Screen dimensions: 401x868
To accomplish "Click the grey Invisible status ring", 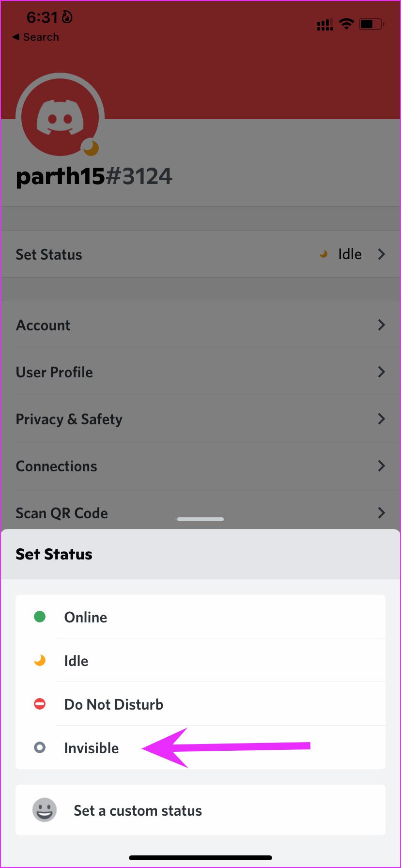I will pyautogui.click(x=40, y=747).
